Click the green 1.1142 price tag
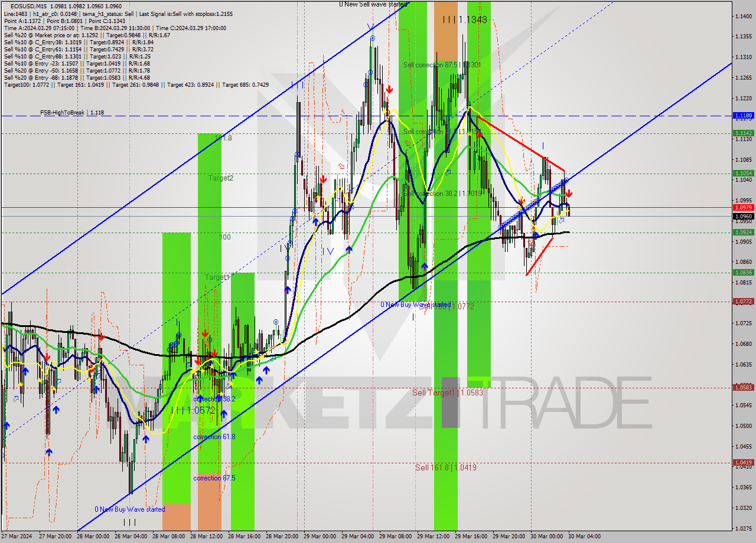 (743, 133)
